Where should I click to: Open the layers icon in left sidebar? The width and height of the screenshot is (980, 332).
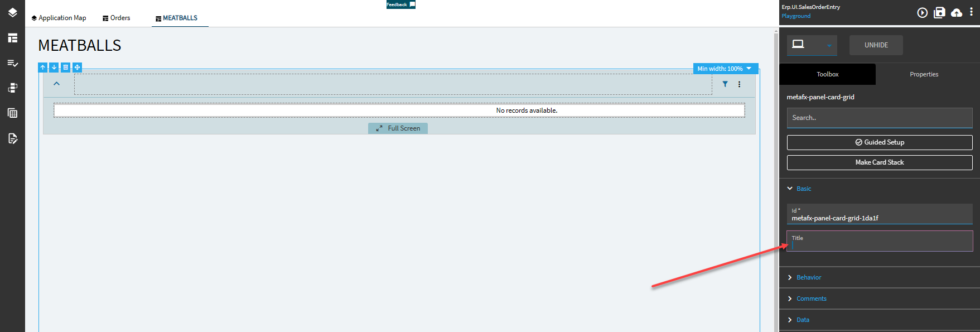pyautogui.click(x=12, y=12)
